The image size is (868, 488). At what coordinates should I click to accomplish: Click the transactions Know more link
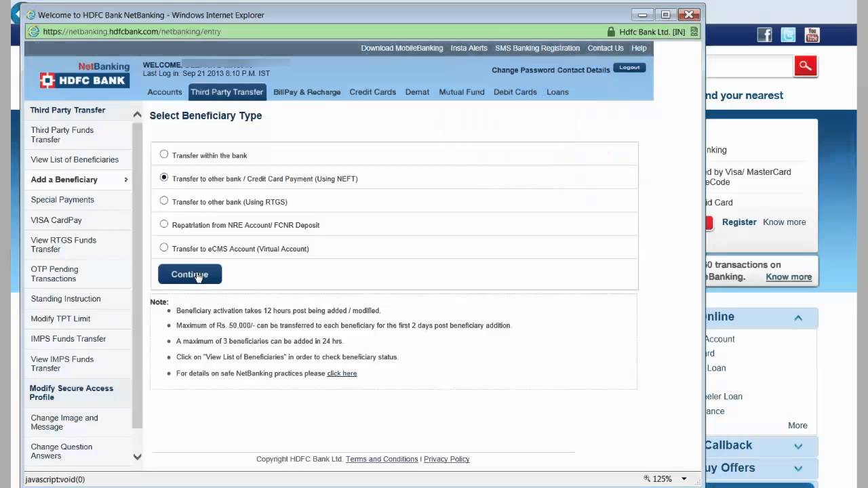coord(789,277)
